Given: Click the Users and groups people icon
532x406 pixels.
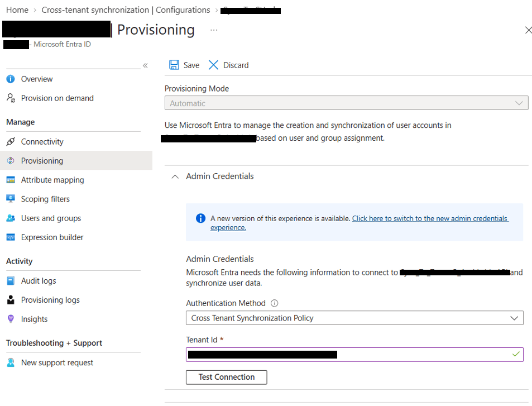Looking at the screenshot, I should pyautogui.click(x=11, y=218).
